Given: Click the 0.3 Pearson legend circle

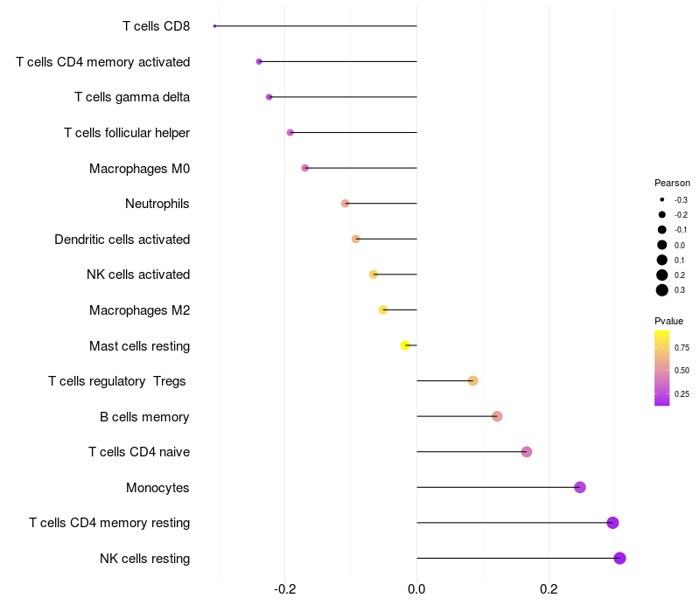Looking at the screenshot, I should point(662,290).
